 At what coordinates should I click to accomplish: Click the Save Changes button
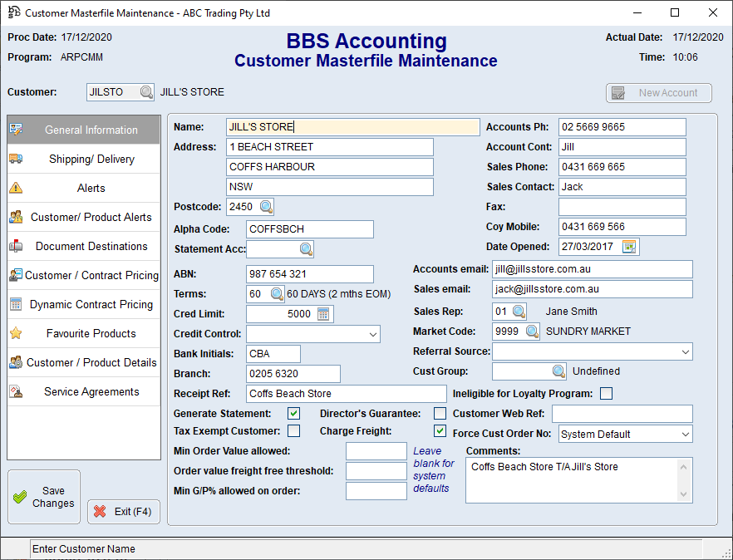click(43, 496)
